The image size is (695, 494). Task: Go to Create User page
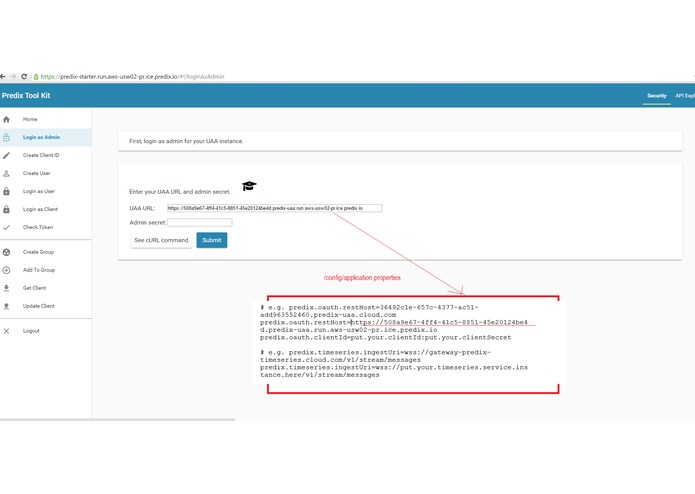point(37,173)
